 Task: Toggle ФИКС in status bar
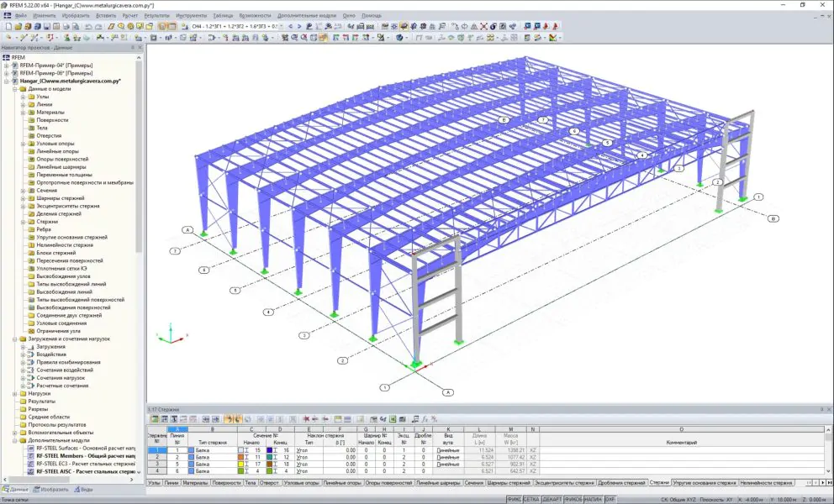514,500
